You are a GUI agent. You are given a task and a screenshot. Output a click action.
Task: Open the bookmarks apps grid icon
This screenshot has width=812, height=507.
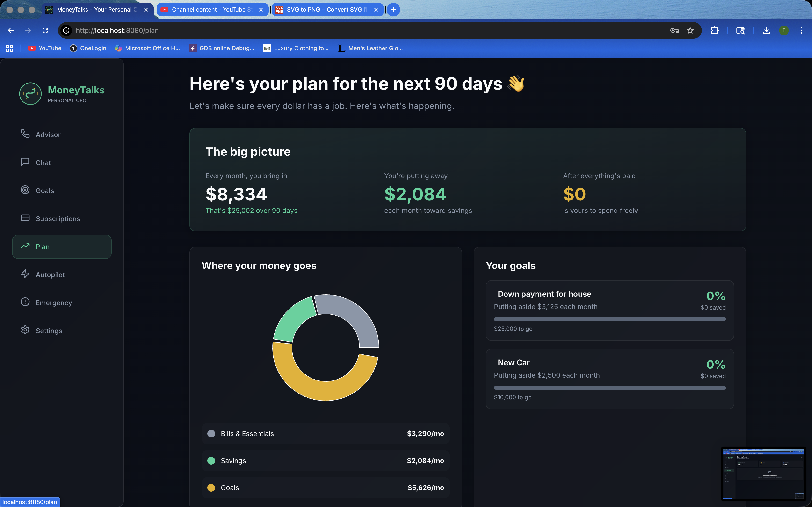point(10,48)
